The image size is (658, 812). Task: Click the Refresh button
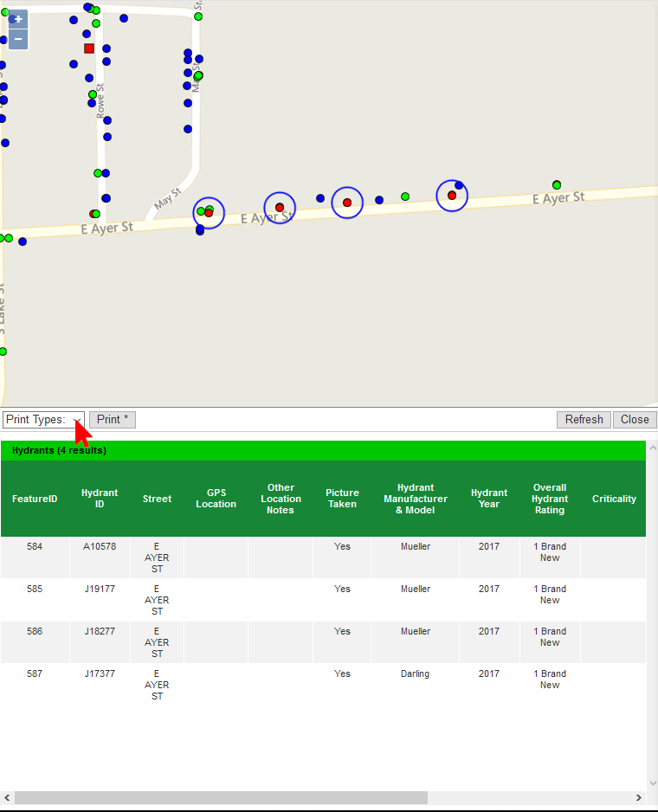(x=584, y=420)
